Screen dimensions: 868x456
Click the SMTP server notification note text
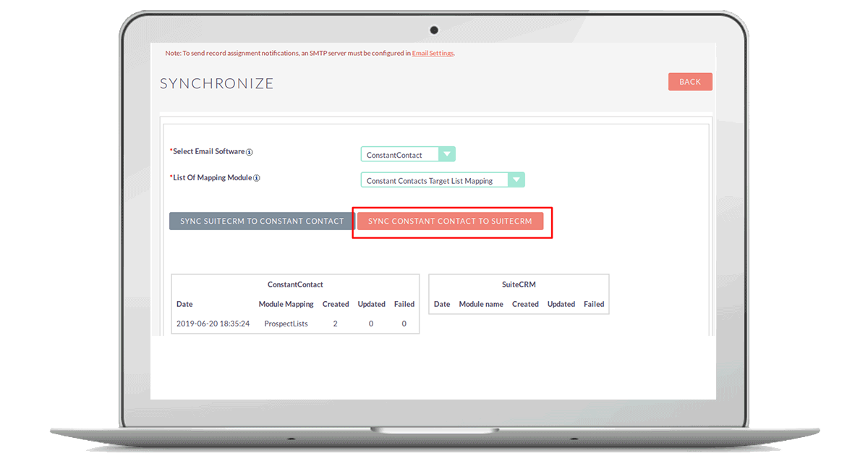[x=310, y=53]
